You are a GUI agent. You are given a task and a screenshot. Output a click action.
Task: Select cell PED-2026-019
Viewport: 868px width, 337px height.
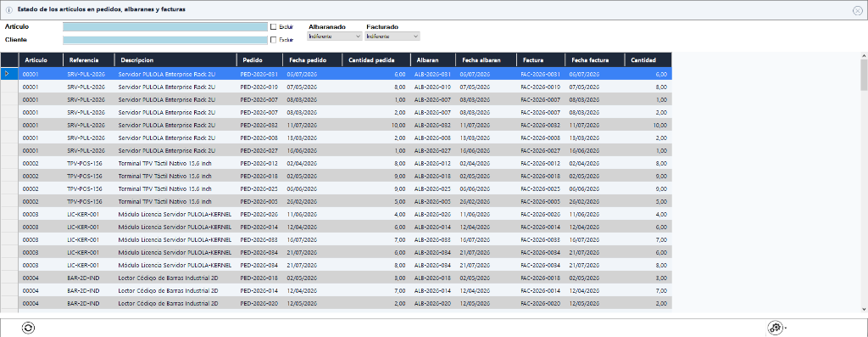259,87
